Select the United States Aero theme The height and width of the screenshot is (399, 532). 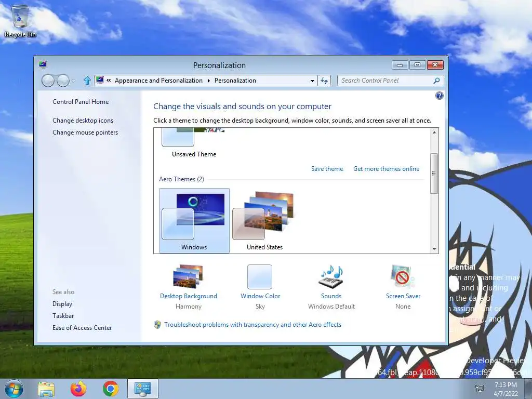(x=264, y=220)
